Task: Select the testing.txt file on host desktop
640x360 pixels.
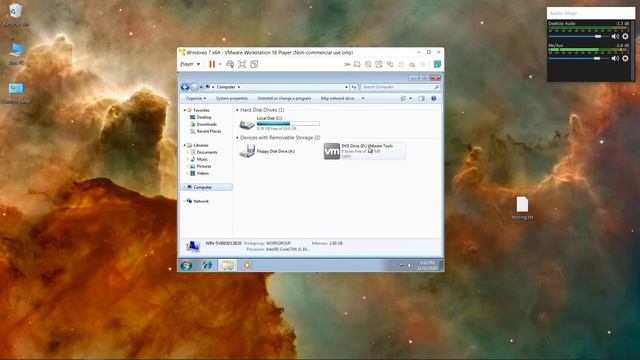Action: [522, 209]
